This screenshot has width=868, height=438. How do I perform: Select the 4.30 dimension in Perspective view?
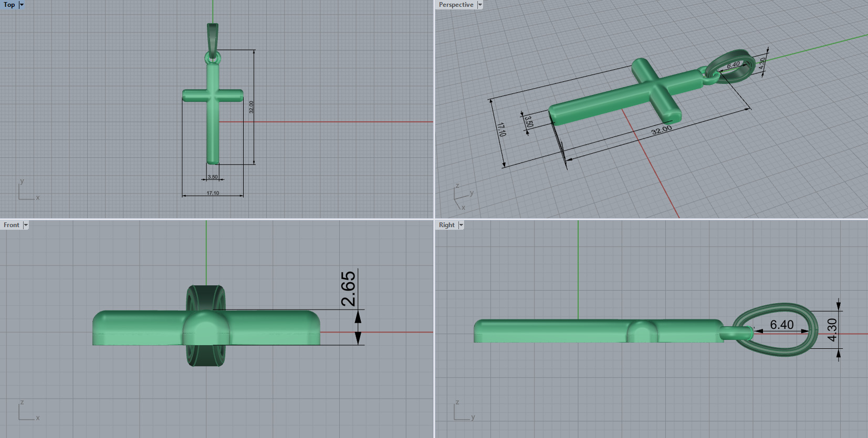pos(762,63)
